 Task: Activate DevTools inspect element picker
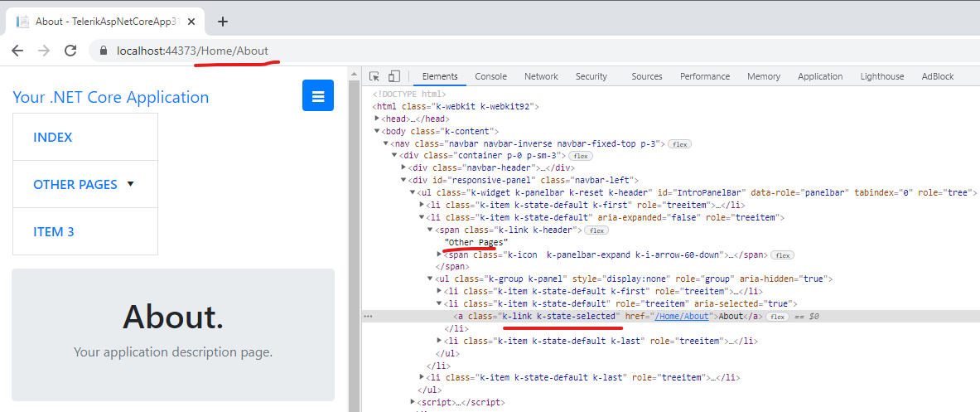[x=374, y=76]
